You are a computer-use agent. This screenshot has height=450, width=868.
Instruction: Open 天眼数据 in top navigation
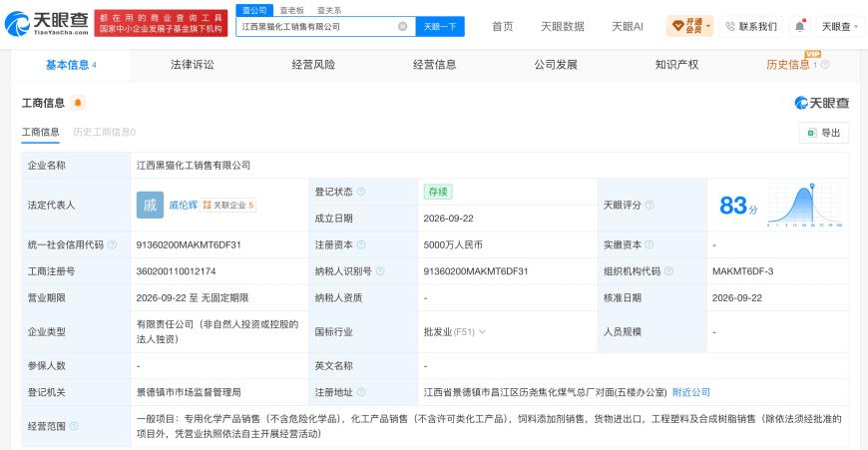click(563, 26)
